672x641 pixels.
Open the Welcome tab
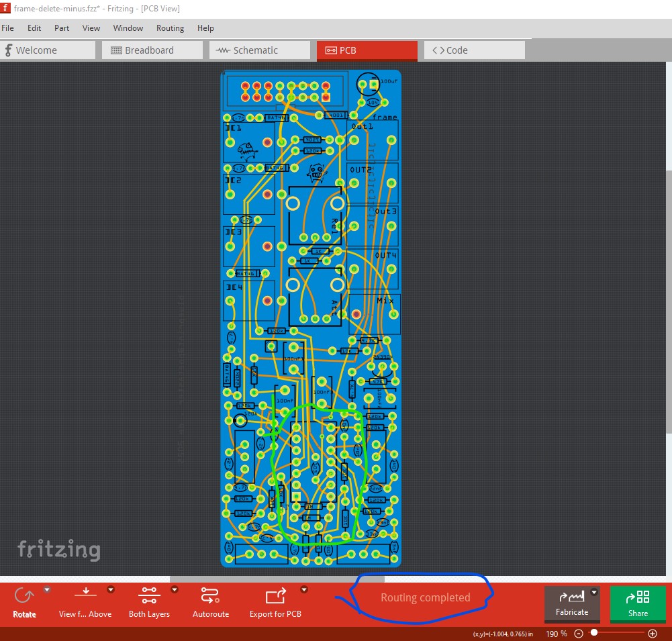[48, 50]
